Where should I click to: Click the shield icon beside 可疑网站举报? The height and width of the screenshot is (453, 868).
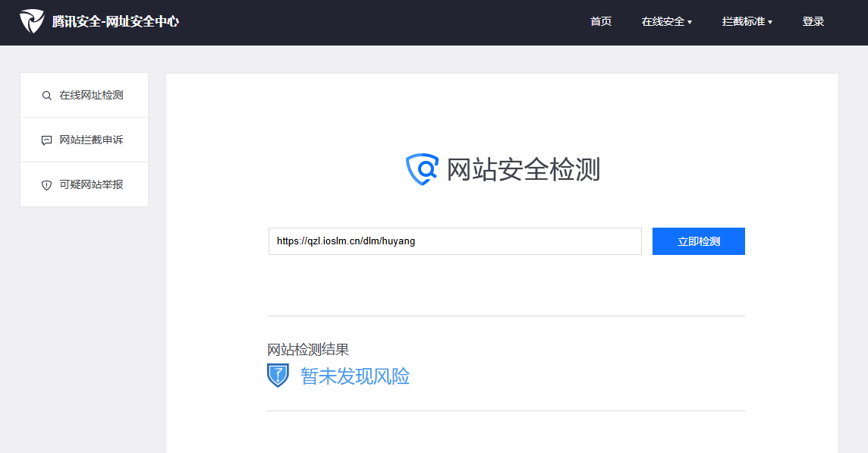pyautogui.click(x=47, y=185)
